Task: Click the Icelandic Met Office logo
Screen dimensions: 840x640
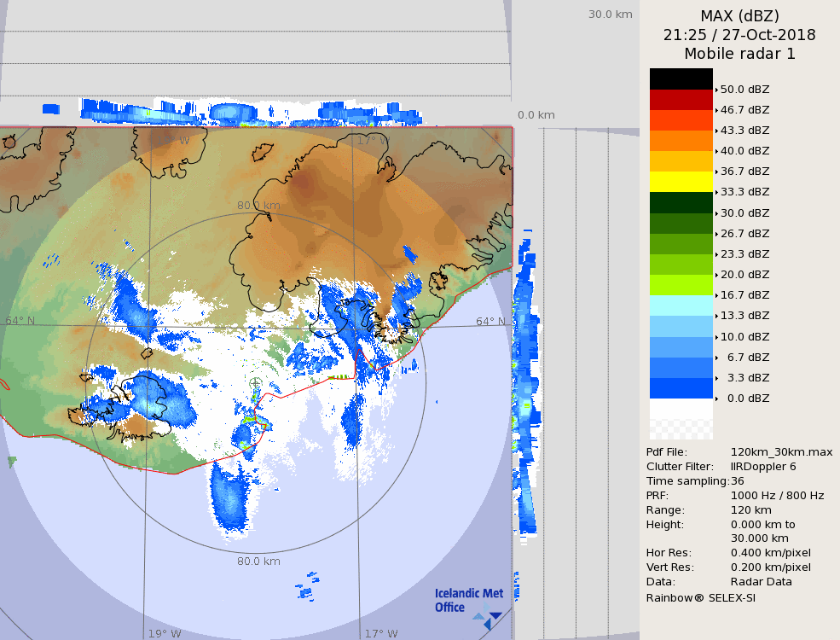Action: [x=468, y=602]
